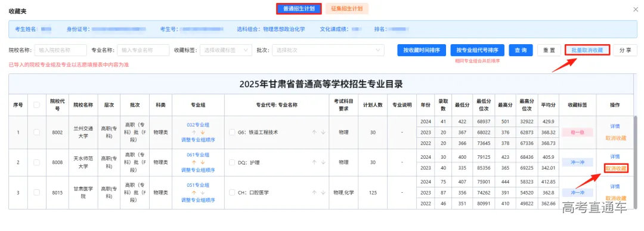Move major DQ 护理 up

[314, 162]
